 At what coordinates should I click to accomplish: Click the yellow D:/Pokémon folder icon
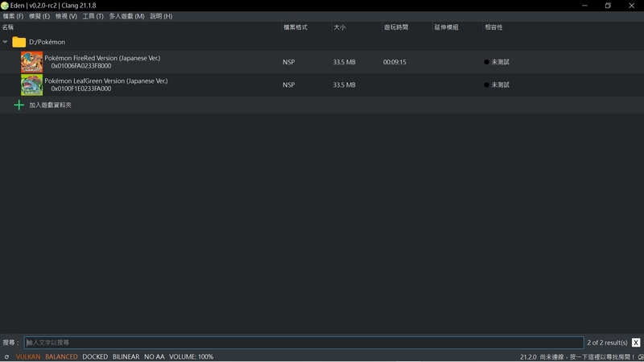coord(19,42)
